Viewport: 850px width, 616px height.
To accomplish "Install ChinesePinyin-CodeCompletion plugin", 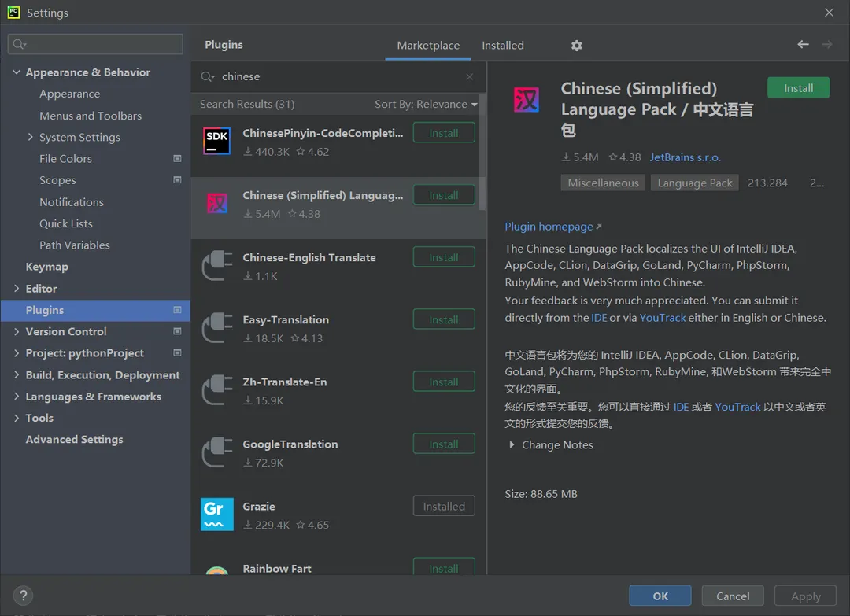I will pos(444,133).
